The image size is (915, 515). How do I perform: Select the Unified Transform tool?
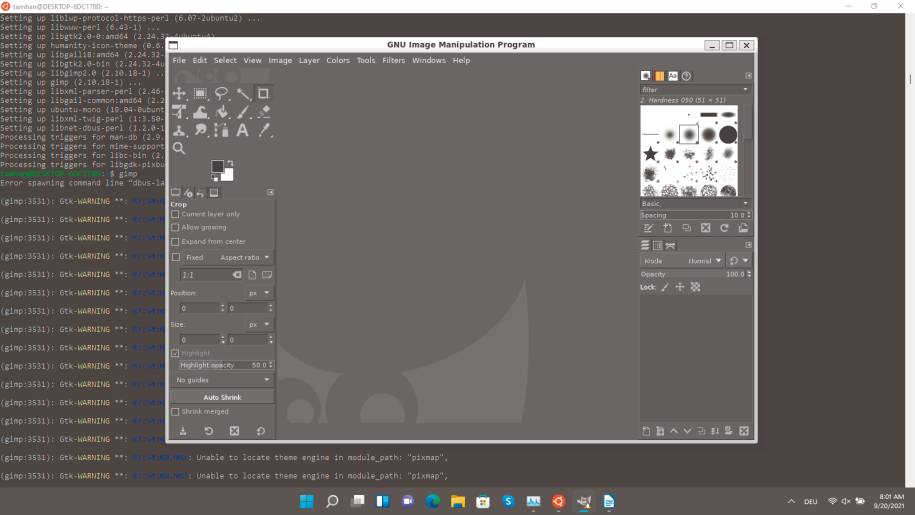[179, 112]
